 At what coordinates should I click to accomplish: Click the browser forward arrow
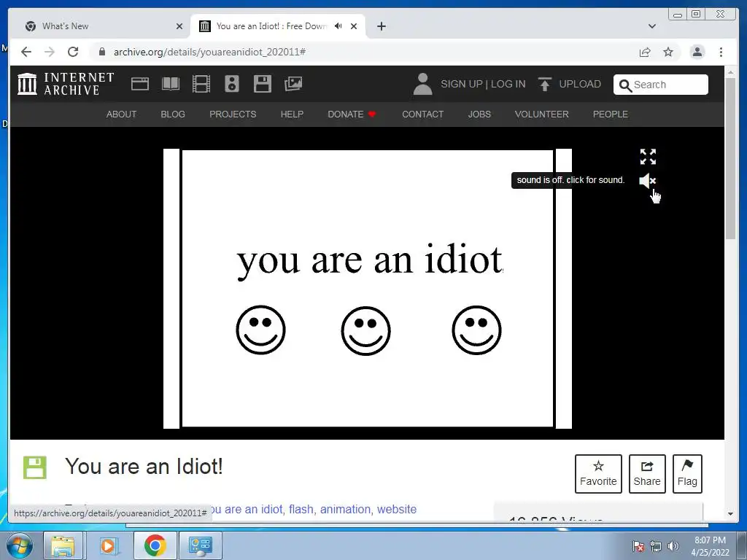point(50,52)
